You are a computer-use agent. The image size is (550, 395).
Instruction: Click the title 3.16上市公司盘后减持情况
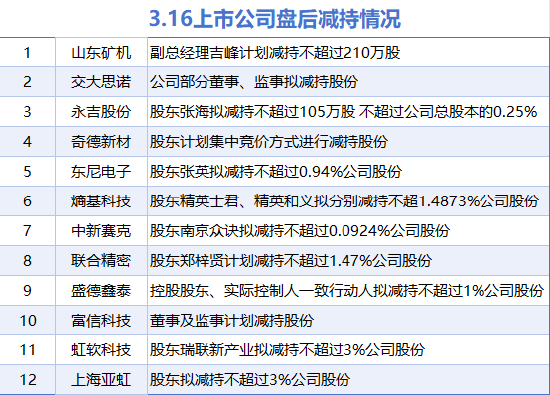click(275, 19)
